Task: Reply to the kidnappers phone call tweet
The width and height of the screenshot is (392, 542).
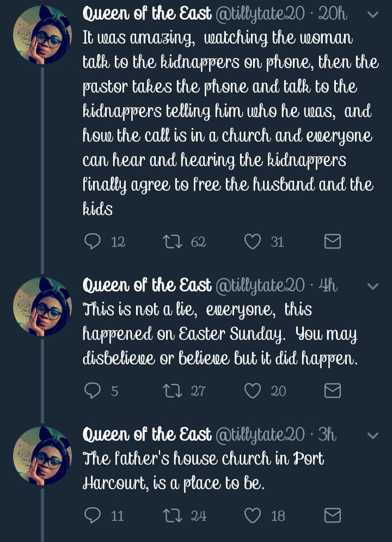Action: tap(92, 241)
